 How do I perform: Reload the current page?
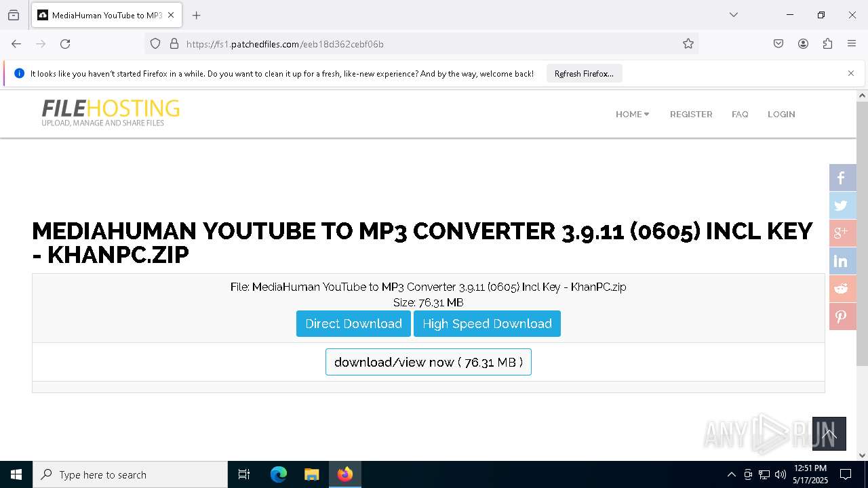click(x=65, y=44)
